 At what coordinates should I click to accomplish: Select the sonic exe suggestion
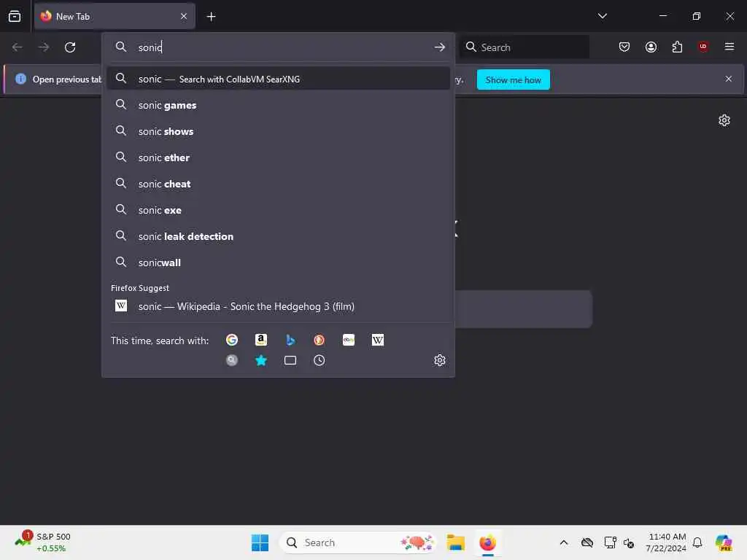click(x=278, y=210)
